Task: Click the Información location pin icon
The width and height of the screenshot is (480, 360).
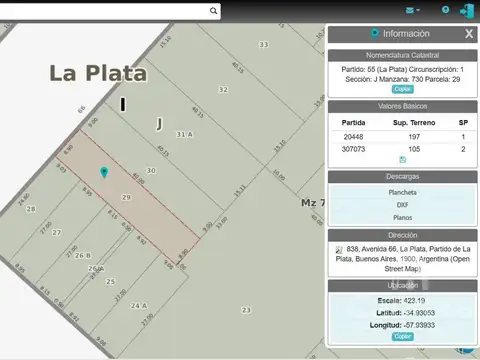Action: 375,34
